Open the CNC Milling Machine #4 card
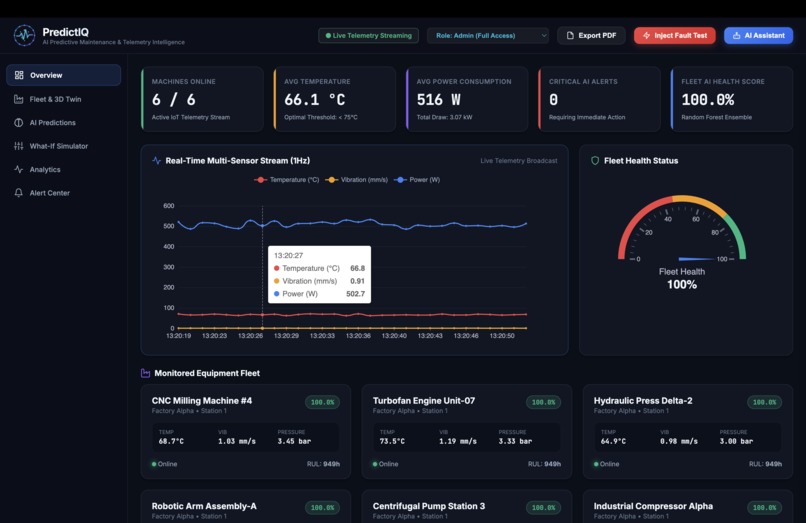This screenshot has height=523, width=806. click(x=246, y=431)
